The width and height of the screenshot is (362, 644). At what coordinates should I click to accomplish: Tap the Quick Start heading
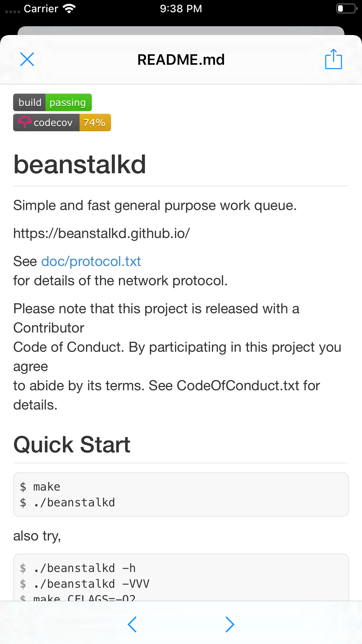[72, 444]
